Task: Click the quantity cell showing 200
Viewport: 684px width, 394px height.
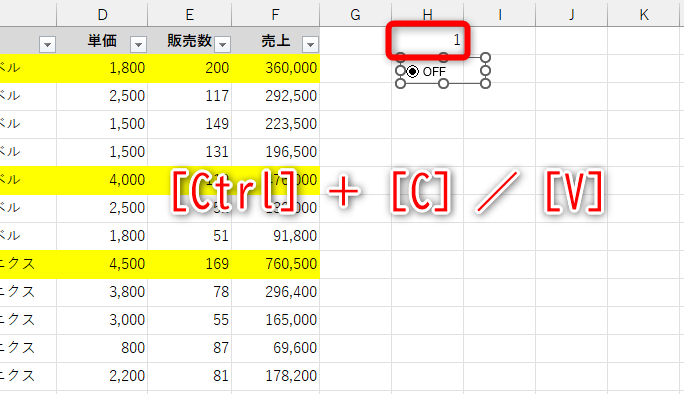Action: point(190,68)
